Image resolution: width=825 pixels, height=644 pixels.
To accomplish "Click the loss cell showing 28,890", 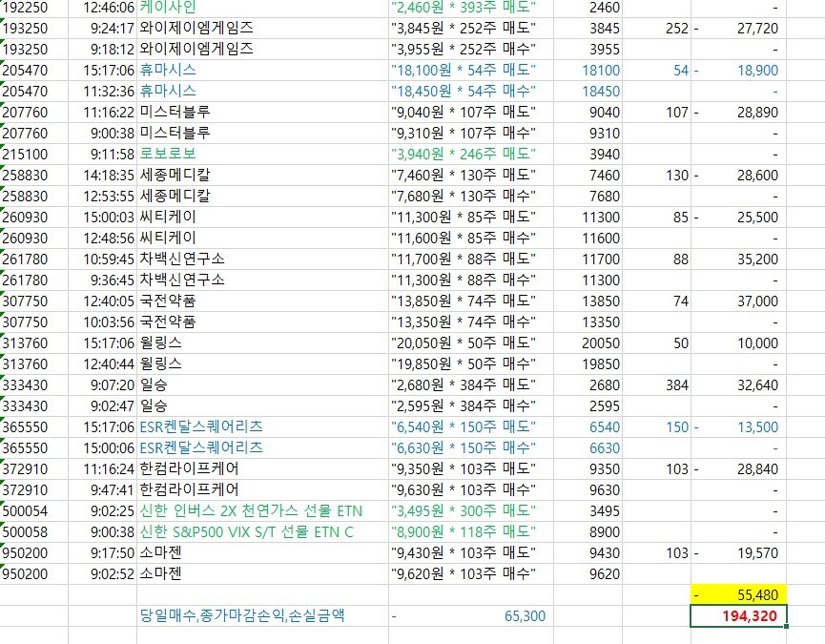I will (x=738, y=112).
